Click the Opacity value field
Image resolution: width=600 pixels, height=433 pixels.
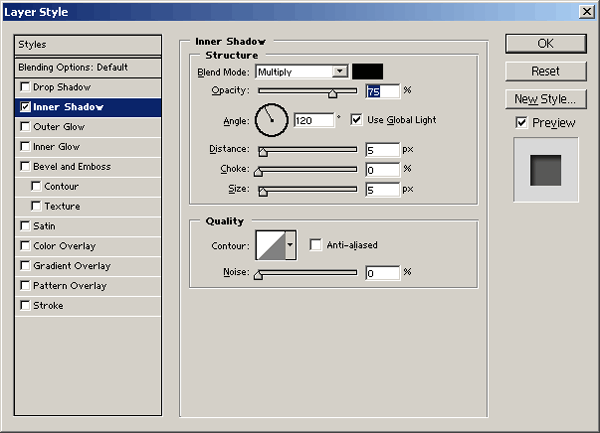(383, 91)
